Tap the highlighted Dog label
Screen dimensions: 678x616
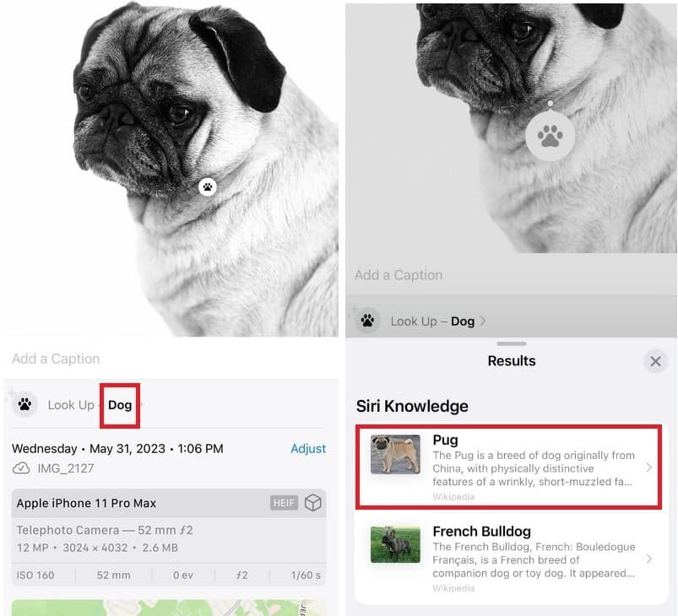(x=120, y=405)
